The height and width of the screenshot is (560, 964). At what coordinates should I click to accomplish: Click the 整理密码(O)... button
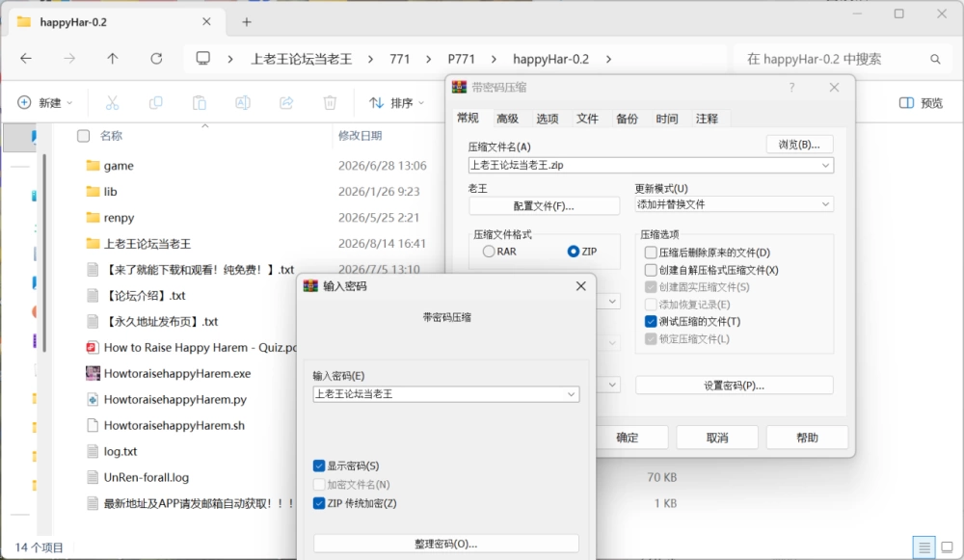(445, 544)
